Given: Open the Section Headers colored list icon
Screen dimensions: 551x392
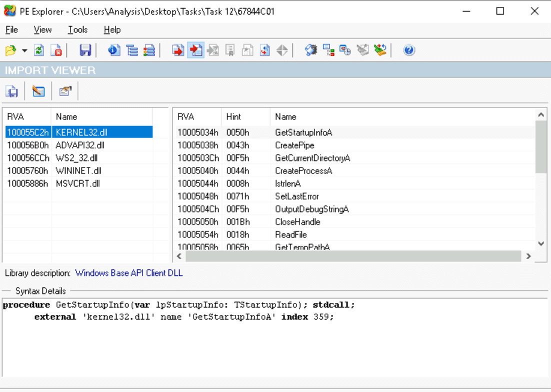Looking at the screenshot, I should 149,50.
